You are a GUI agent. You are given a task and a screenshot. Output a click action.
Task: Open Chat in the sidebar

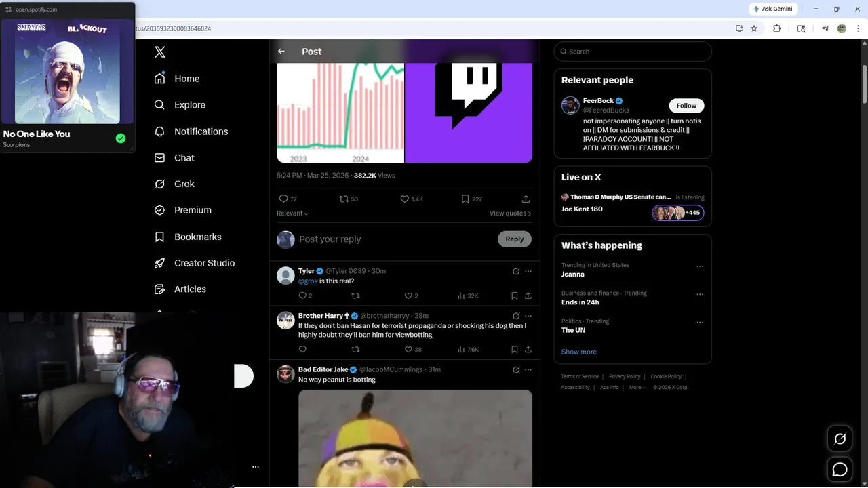tap(174, 157)
